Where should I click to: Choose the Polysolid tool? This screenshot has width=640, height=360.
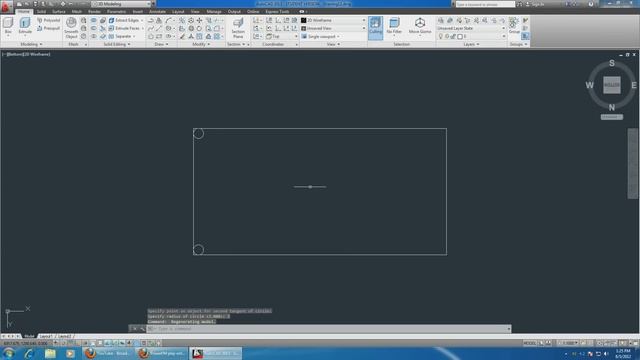pos(49,20)
